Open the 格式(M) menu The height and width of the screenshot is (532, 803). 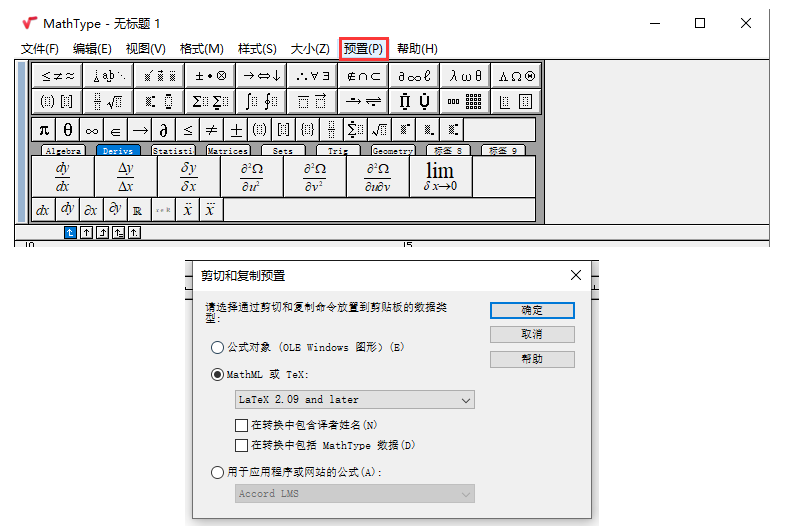pos(201,49)
